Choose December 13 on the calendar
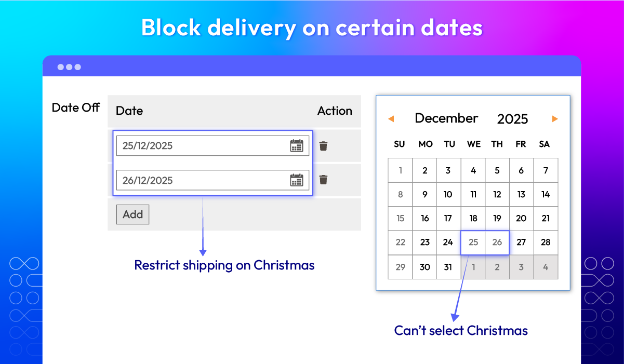This screenshot has height=364, width=624. click(521, 195)
